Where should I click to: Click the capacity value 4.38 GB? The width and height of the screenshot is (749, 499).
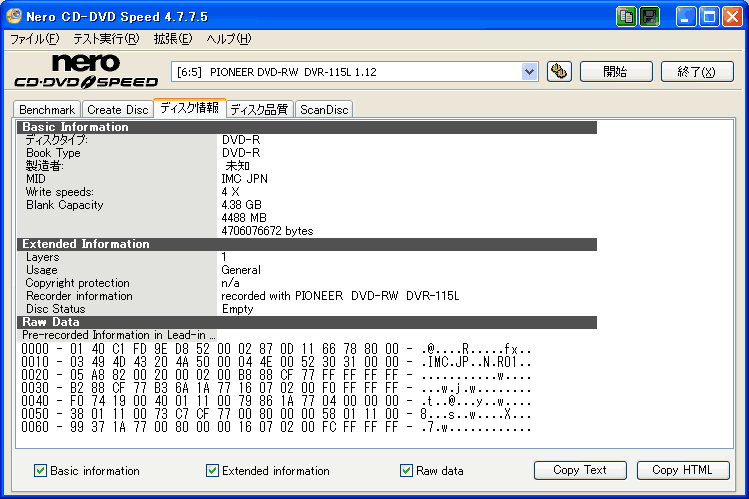[241, 205]
